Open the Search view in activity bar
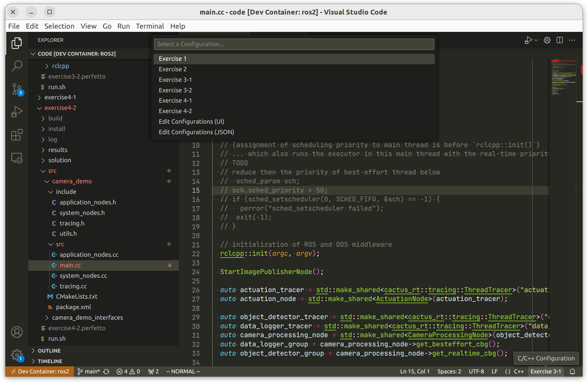The image size is (588, 382). [x=17, y=66]
